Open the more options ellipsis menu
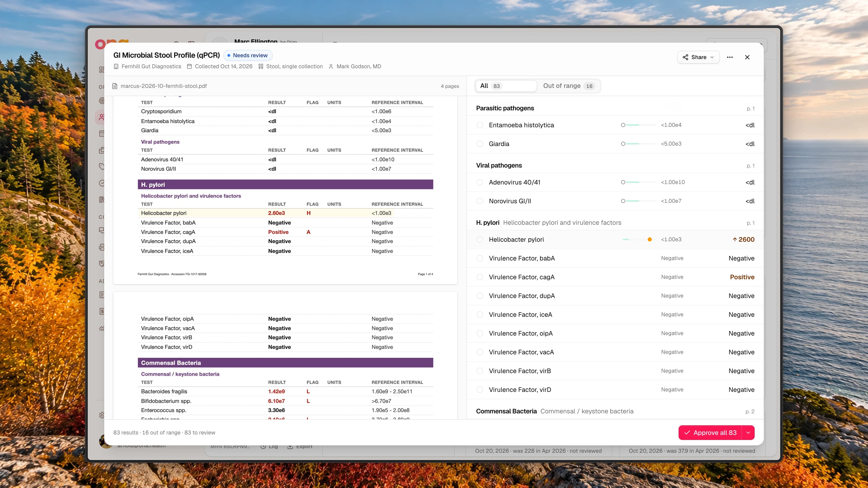The height and width of the screenshot is (488, 868). pyautogui.click(x=730, y=57)
